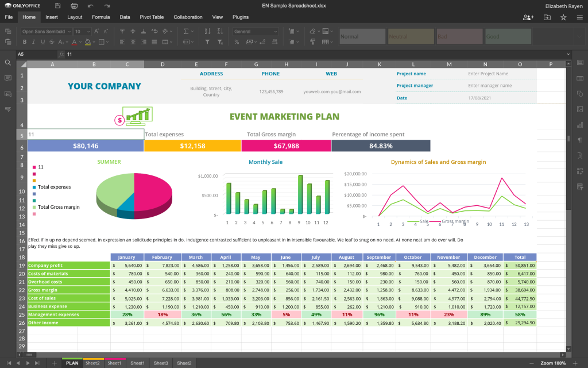The image size is (588, 368).
Task: Click the Clear filter icon
Action: coord(220,42)
